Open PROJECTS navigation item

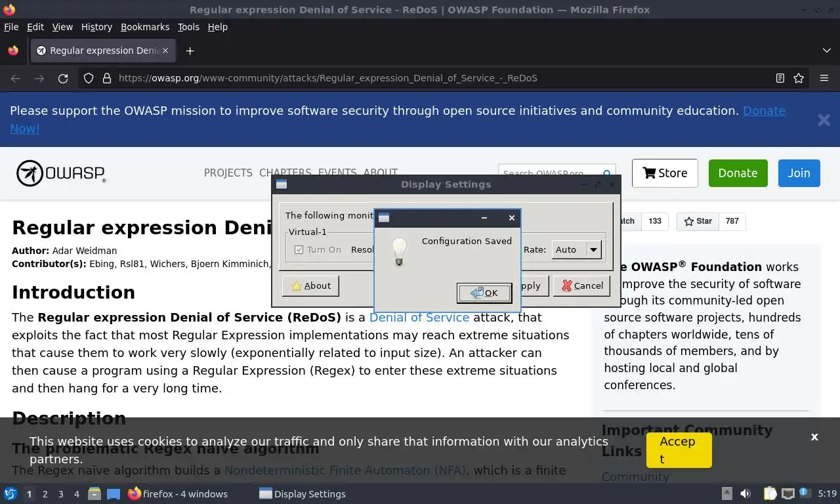[228, 173]
